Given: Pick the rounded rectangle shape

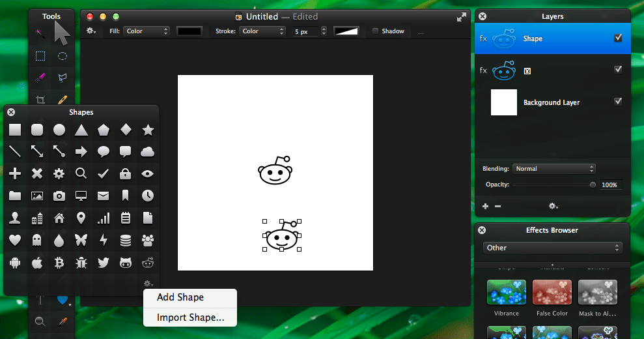Looking at the screenshot, I should [37, 130].
